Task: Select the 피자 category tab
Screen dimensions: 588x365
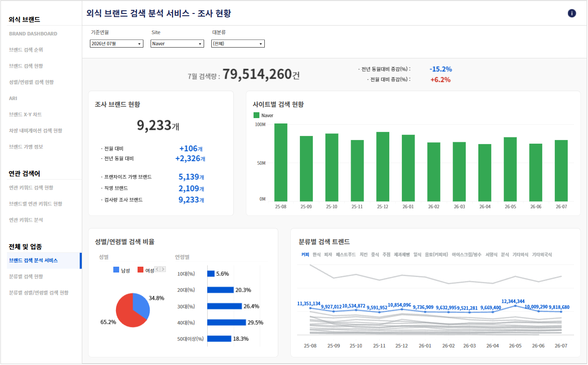Action: [x=328, y=255]
